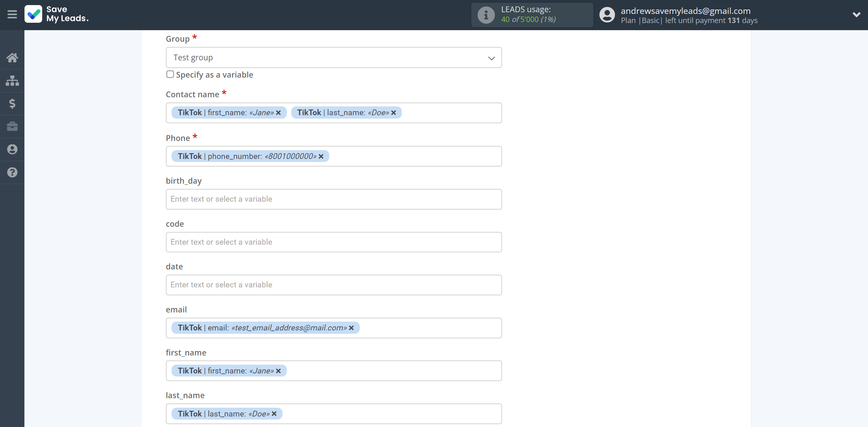Remove first_name Jane tag from Contact name
The image size is (868, 427).
(278, 113)
